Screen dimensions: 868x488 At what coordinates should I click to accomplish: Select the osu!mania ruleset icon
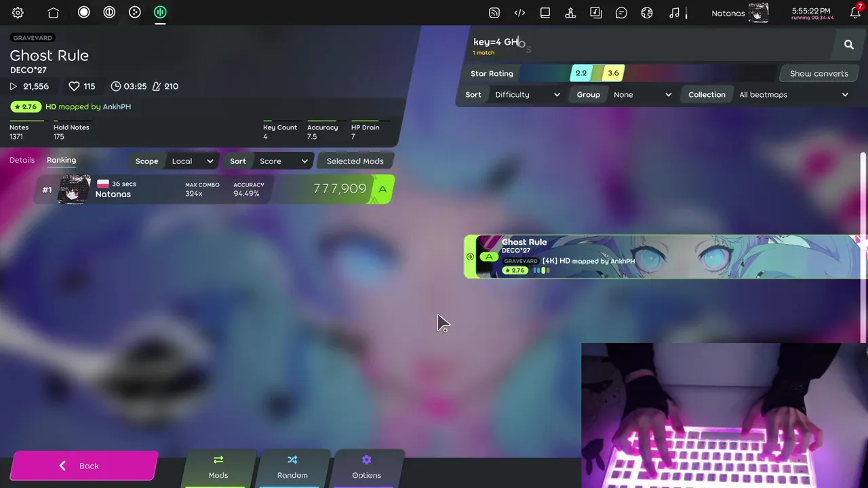[x=160, y=12]
